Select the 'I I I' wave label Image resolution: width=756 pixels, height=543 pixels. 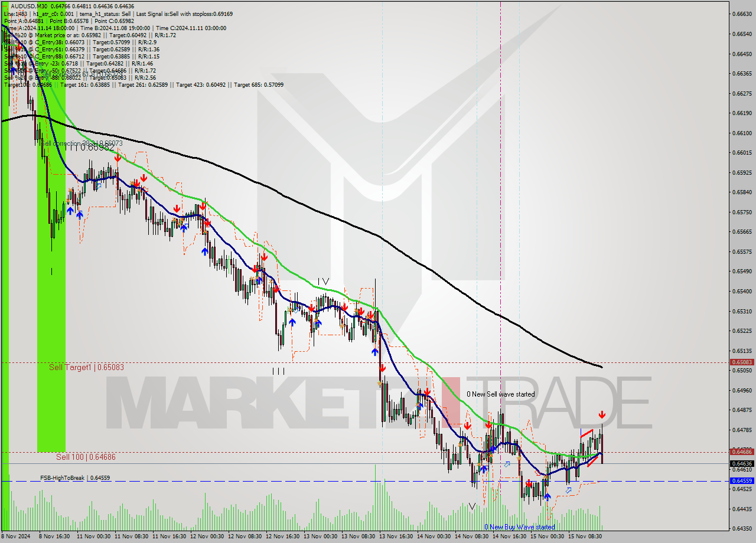pyautogui.click(x=279, y=371)
